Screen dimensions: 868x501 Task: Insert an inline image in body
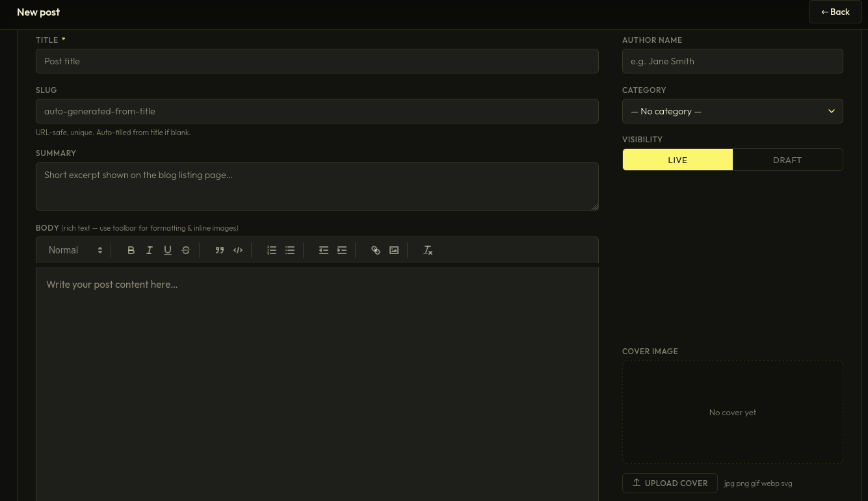coord(394,250)
